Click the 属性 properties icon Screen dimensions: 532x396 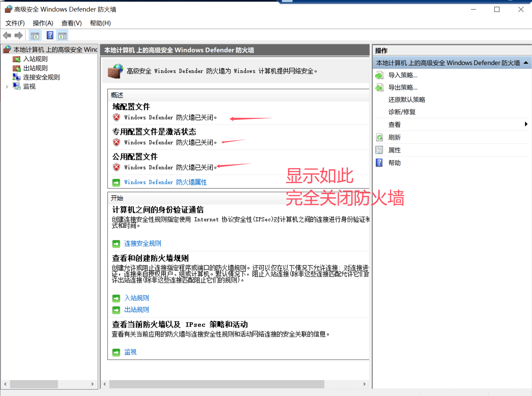(x=380, y=150)
